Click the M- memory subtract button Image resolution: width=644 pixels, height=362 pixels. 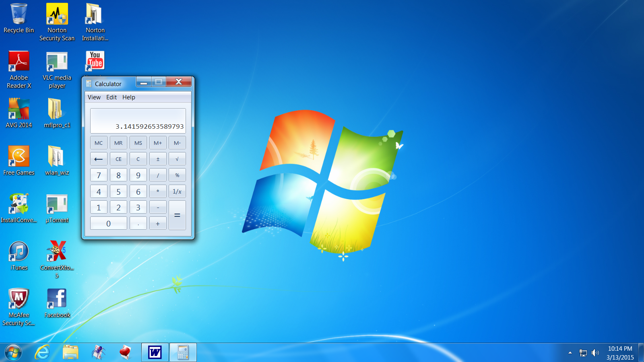click(x=177, y=143)
